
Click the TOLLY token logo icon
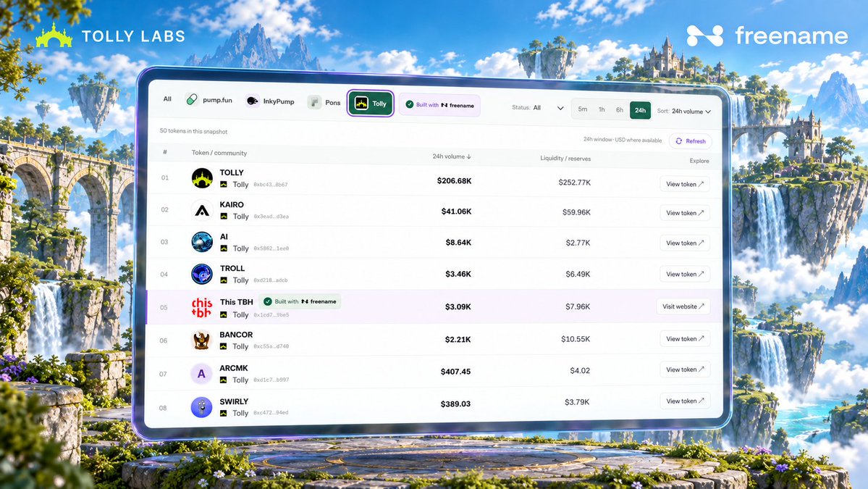pos(202,178)
